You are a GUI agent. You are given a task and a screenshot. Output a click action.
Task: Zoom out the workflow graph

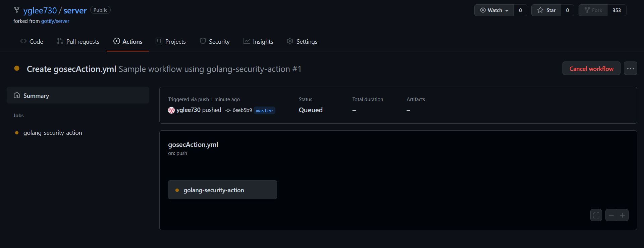click(611, 215)
